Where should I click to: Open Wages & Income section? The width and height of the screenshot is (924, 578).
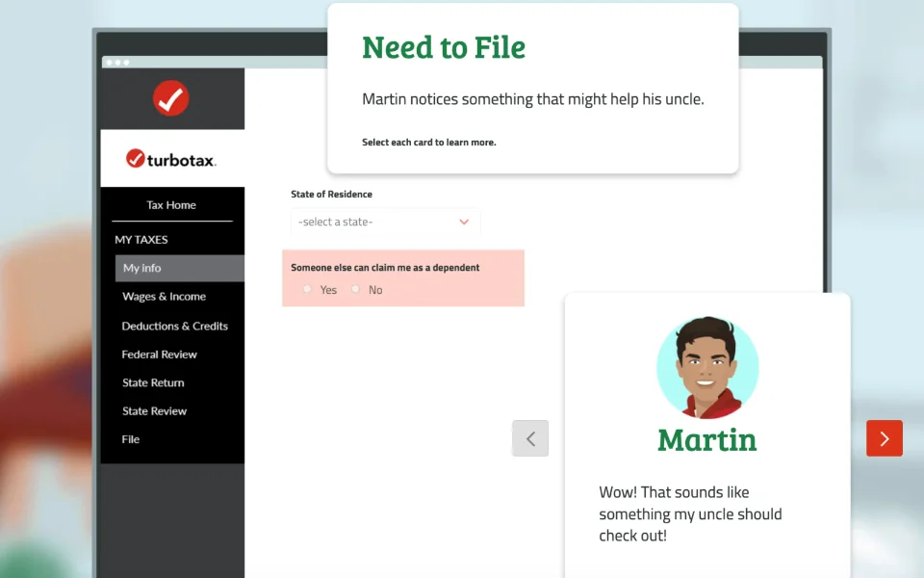pyautogui.click(x=164, y=297)
